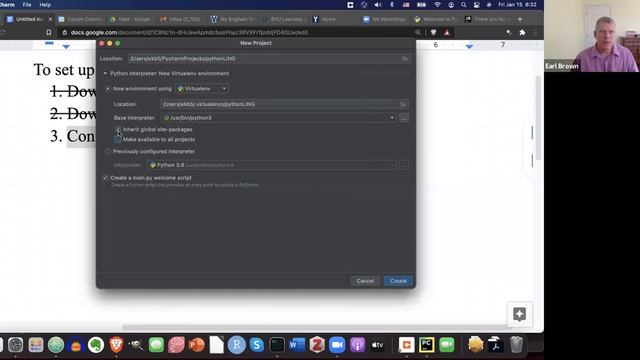Screen dimensions: 640x360
Task: Click the zoom magnifier icon in address bar
Action: (418, 33)
